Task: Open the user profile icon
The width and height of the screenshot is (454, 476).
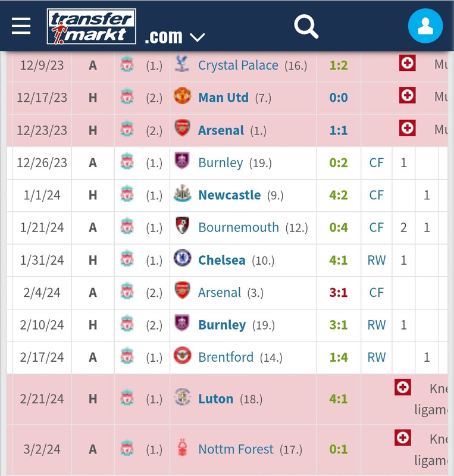Action: click(425, 26)
